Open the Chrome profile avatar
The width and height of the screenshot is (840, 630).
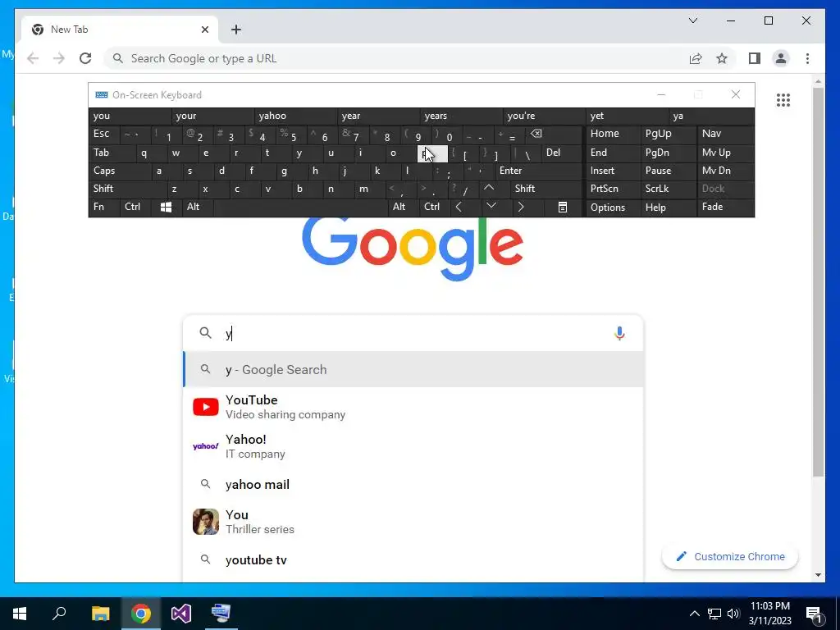(781, 58)
